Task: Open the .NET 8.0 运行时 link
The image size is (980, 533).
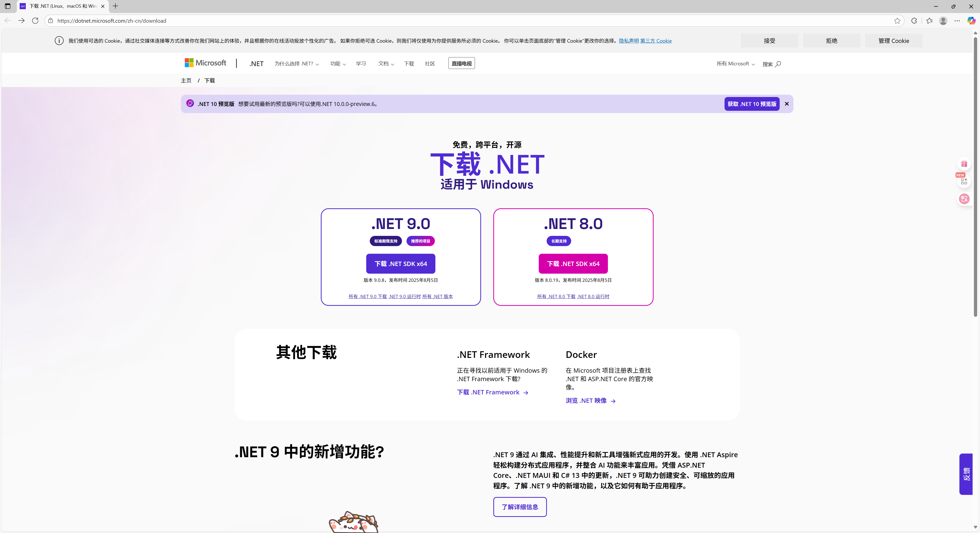Action: tap(593, 296)
